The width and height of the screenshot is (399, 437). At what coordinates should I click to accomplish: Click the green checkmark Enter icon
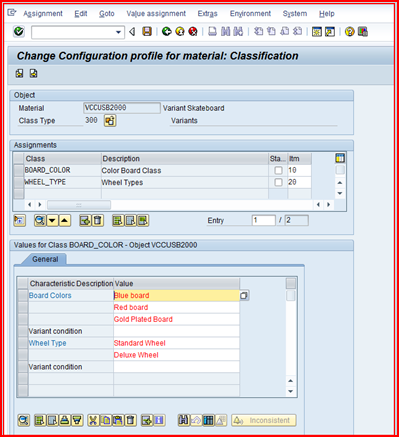click(x=19, y=32)
